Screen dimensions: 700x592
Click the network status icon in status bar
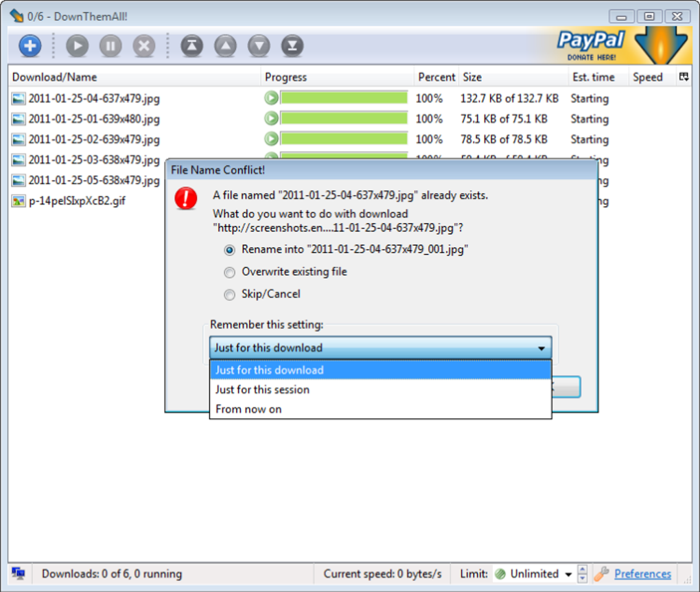(19, 573)
